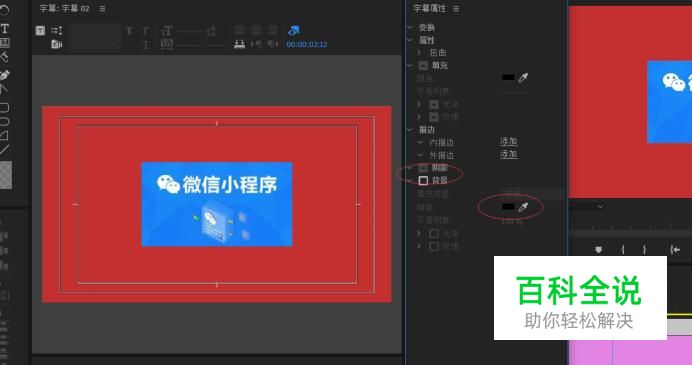Collapse the 填充 section
Screen dimensions: 692x365
[410, 65]
